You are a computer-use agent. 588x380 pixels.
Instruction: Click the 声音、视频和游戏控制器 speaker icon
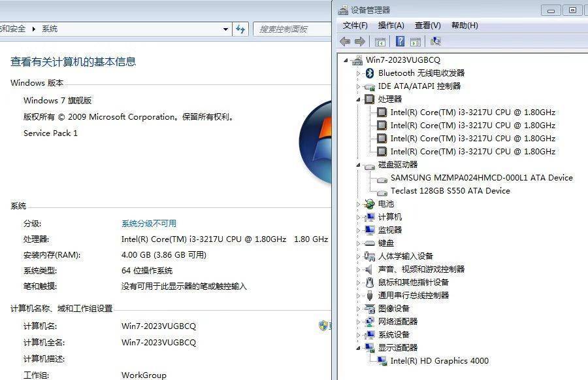(x=369, y=269)
